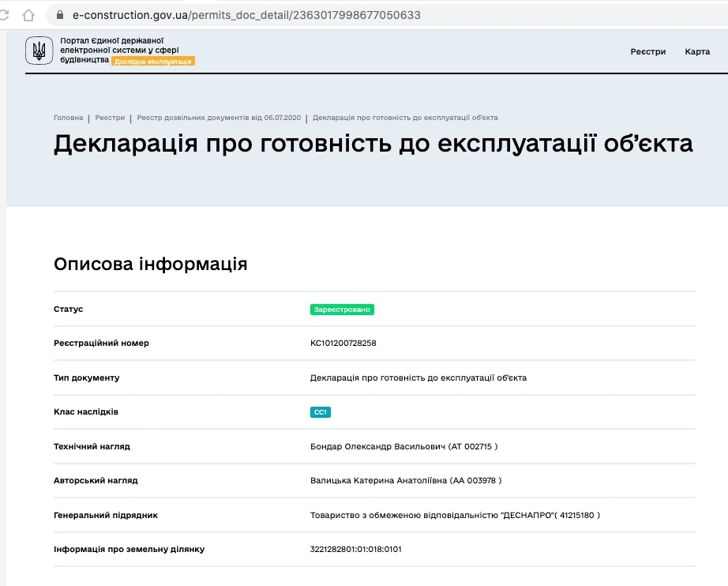Click the Ukrainian trident portal logo
The width and height of the screenshot is (728, 586).
click(x=39, y=51)
